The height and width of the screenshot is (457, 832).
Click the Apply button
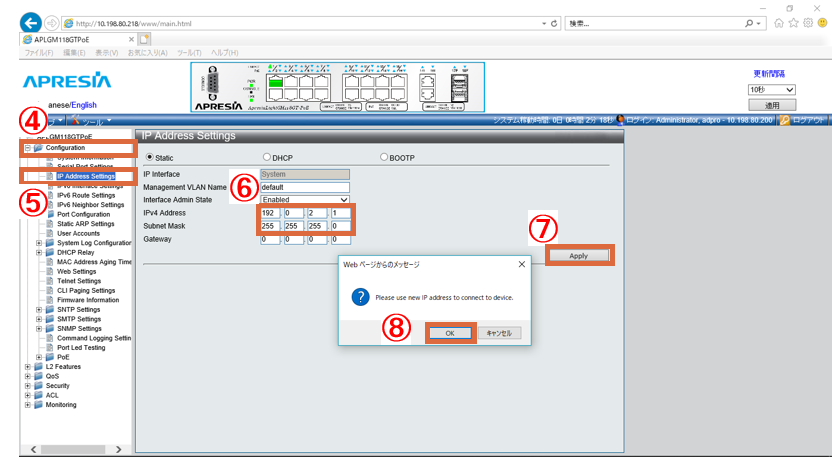click(578, 256)
